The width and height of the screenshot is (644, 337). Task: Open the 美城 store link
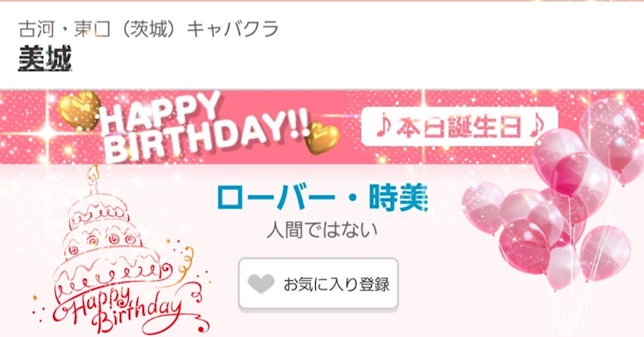[44, 58]
